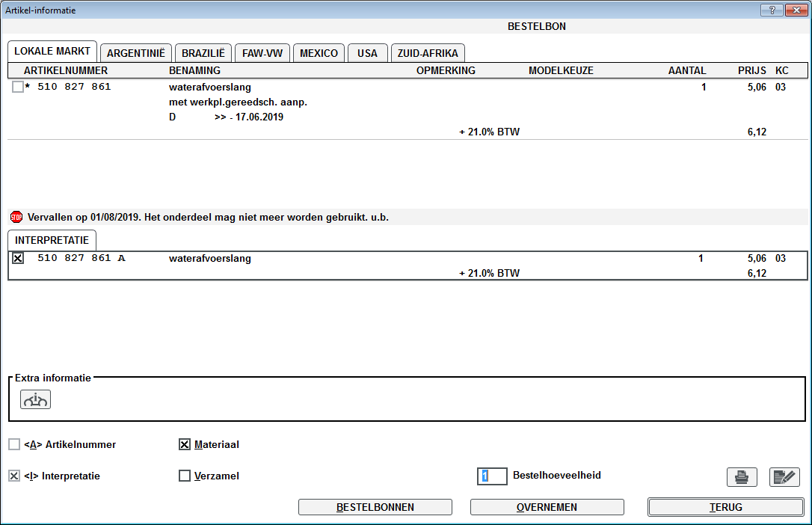Close the Artikel-informatie window
Viewport: 812px width, 525px height.
click(x=794, y=10)
